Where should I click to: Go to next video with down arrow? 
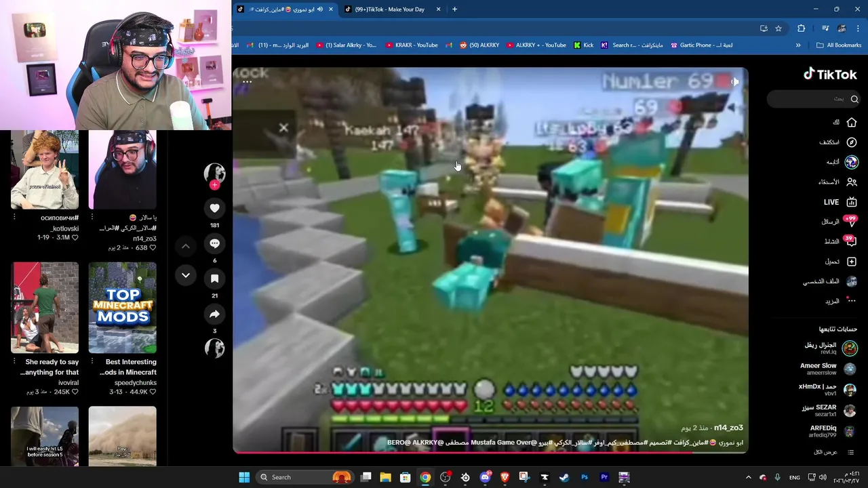[x=186, y=275]
